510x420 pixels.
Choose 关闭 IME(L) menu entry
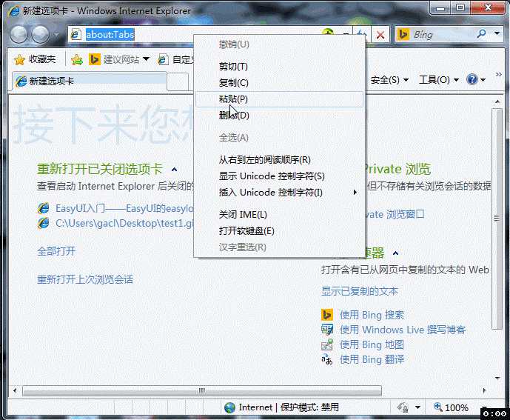[280, 215]
